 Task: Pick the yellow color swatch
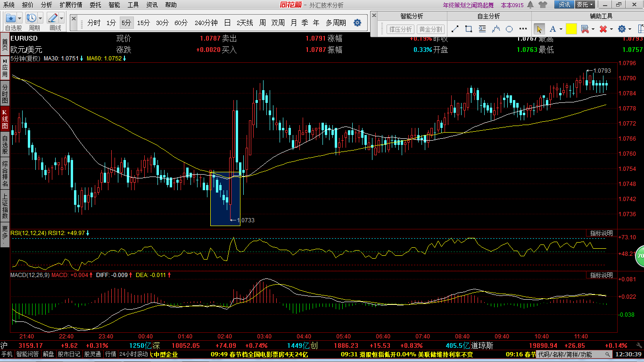click(x=571, y=29)
